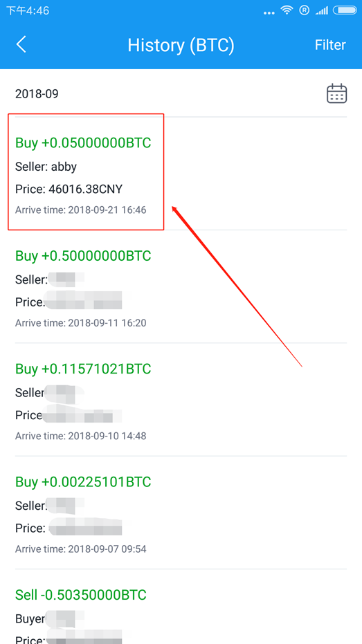Open the Filter option
This screenshot has width=362, height=644.
click(x=330, y=45)
